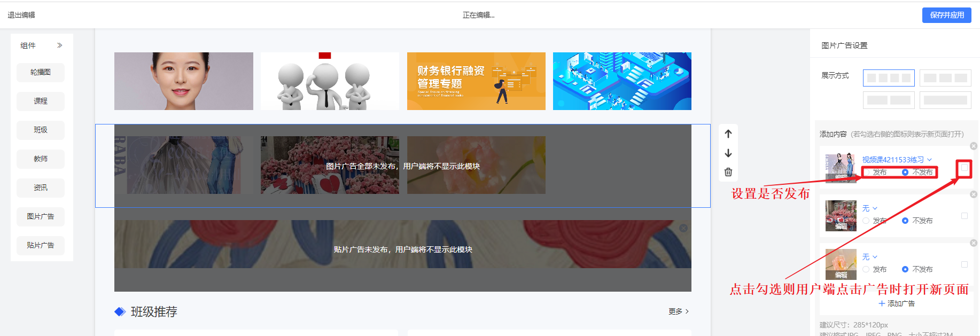Choose the three-column display layout

(945, 78)
